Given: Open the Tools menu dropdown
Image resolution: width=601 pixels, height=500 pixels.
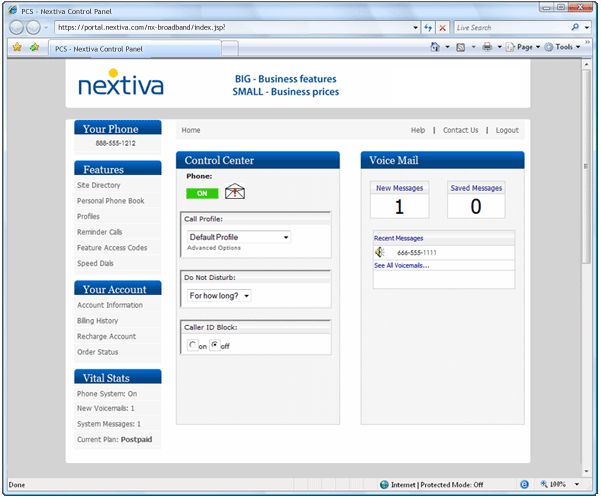Looking at the screenshot, I should [x=562, y=47].
